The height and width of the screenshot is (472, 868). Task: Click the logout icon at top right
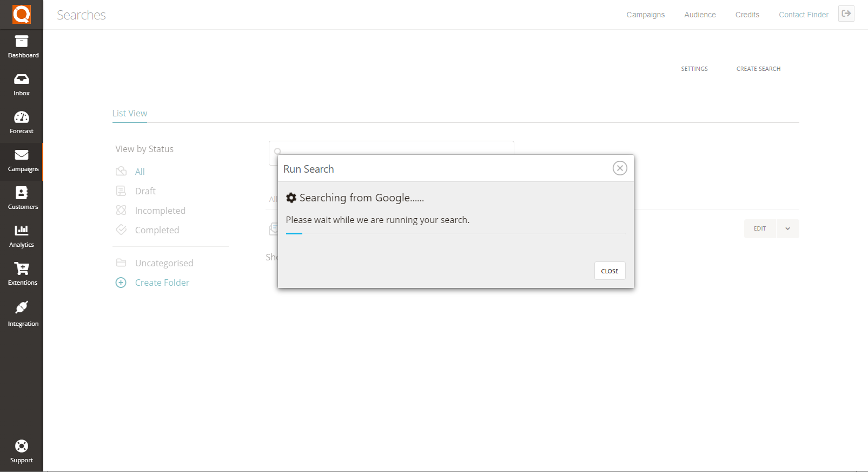[846, 14]
